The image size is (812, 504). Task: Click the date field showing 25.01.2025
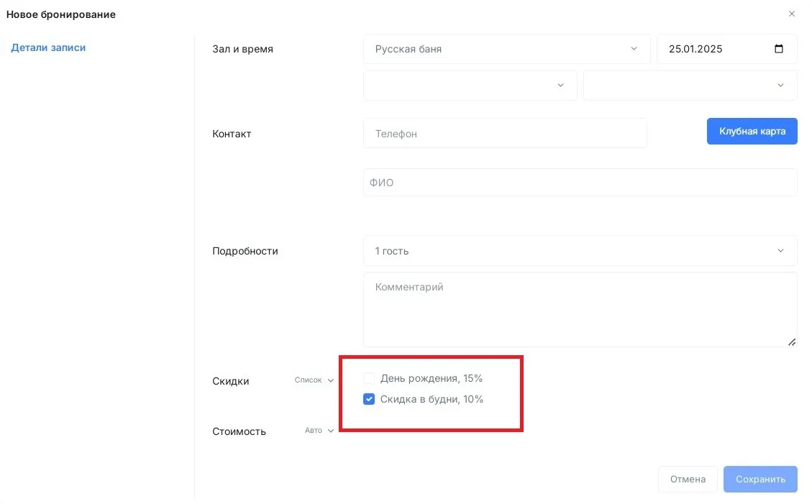712,49
